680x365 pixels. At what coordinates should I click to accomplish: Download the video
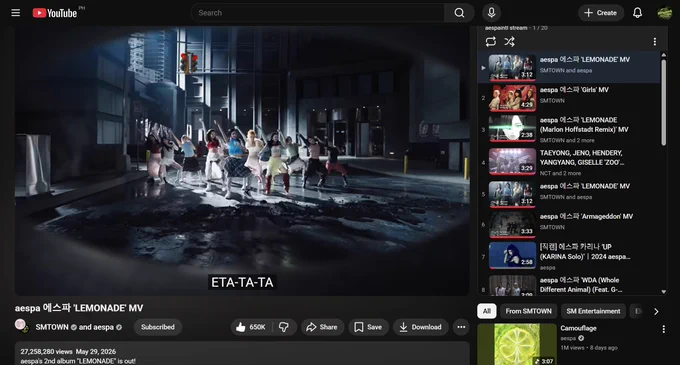(420, 327)
